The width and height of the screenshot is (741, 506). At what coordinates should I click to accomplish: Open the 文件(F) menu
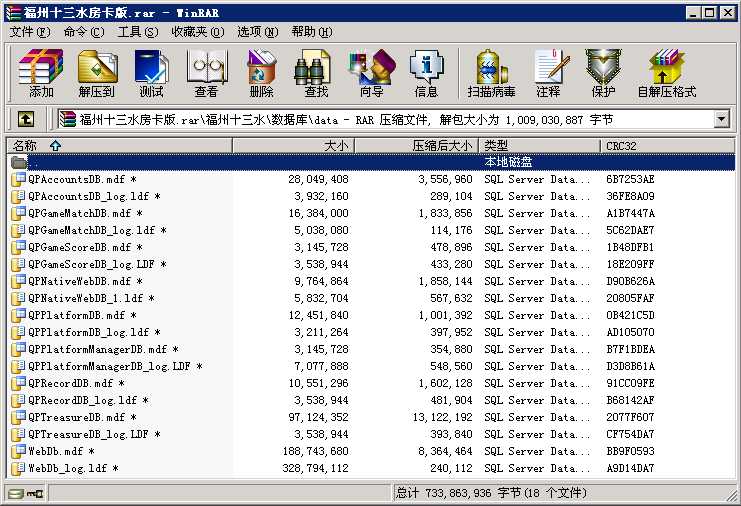pos(30,32)
